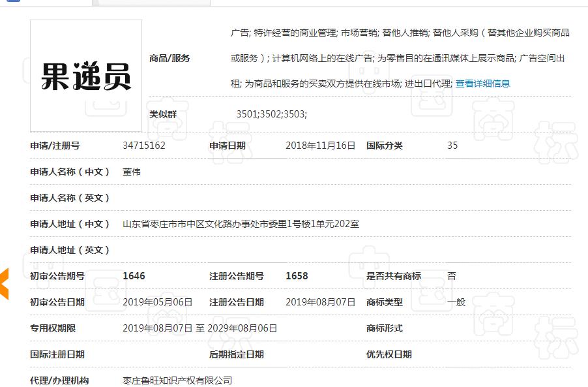This screenshot has width=588, height=387.
Task: Click the similar group codes 3501;3502;3503;
Action: [x=271, y=114]
